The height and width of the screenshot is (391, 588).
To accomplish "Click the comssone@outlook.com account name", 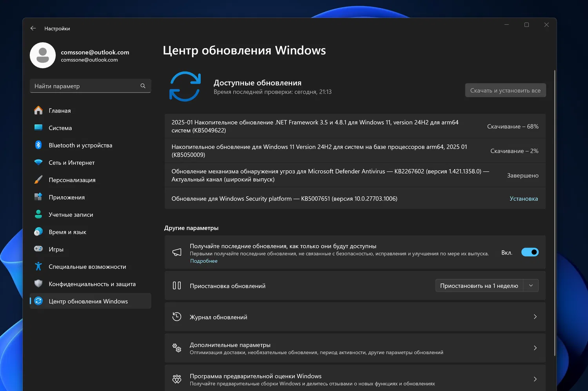I will coord(95,52).
